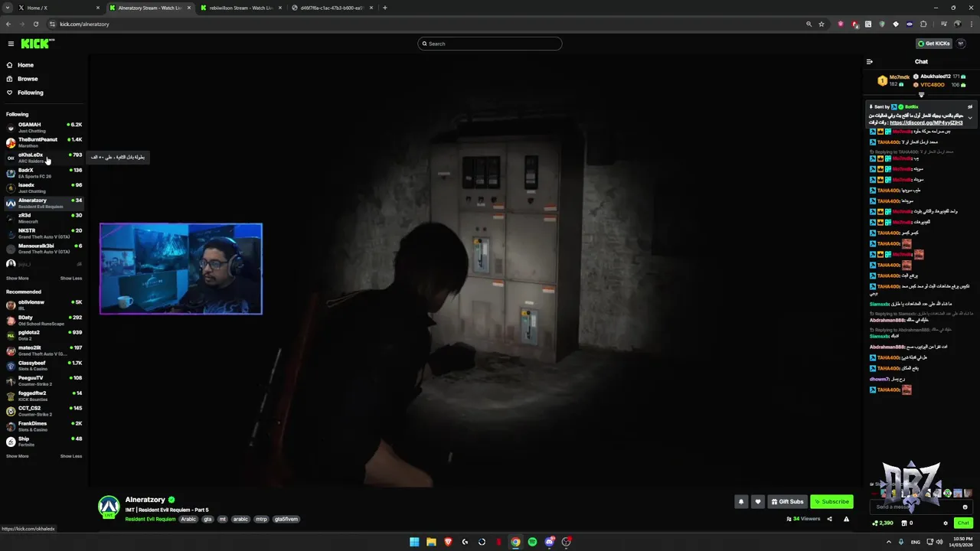
Task: Open mateo2lit recommended channel
Action: tap(44, 350)
